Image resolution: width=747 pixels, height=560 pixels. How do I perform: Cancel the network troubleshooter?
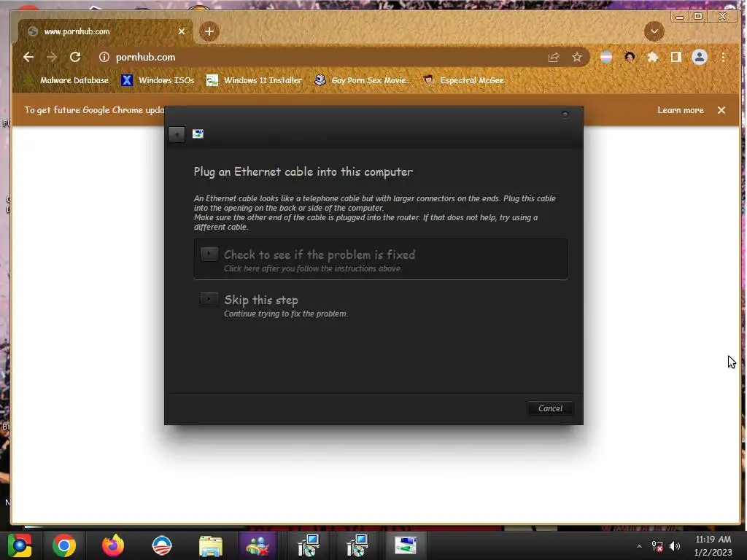point(550,408)
